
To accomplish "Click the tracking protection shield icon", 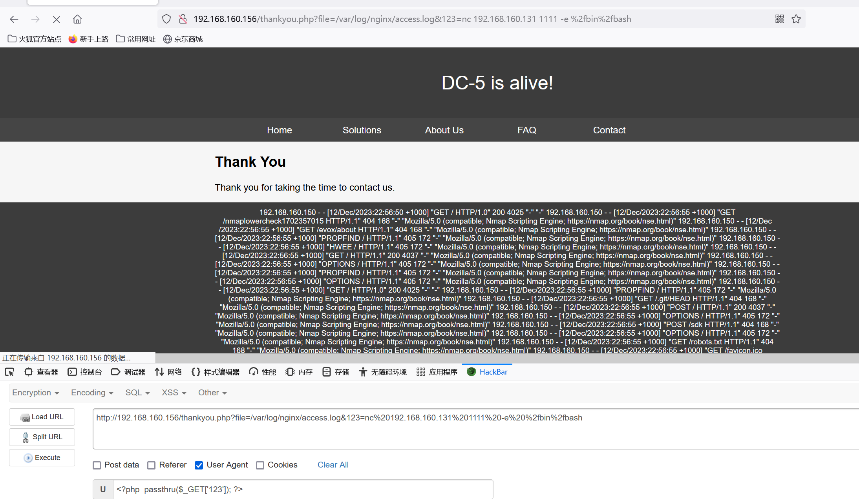I will (166, 19).
